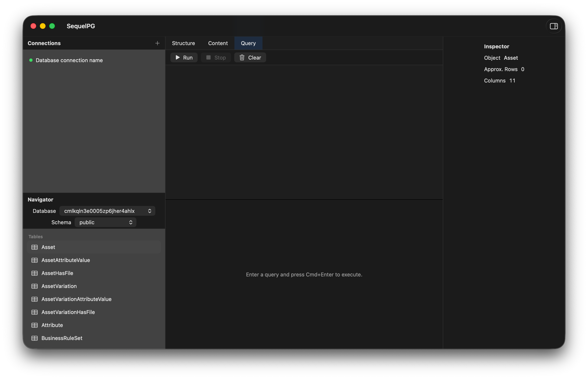
Task: Select the AssetHasFile table icon
Action: point(35,273)
